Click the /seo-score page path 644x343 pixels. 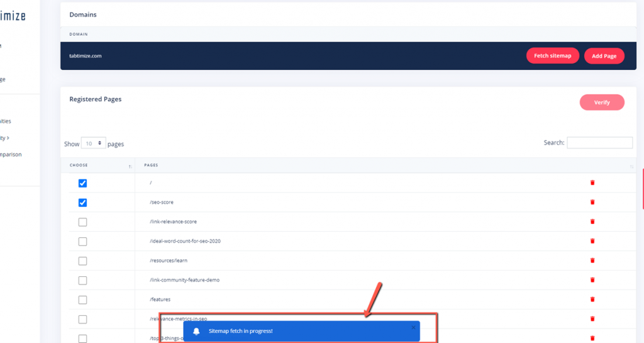point(162,202)
